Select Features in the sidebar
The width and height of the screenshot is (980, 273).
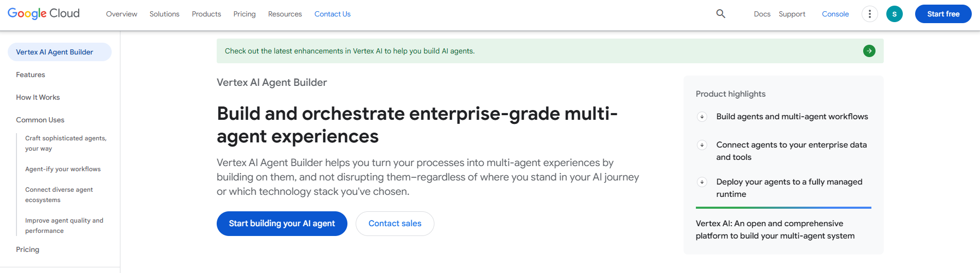point(30,75)
